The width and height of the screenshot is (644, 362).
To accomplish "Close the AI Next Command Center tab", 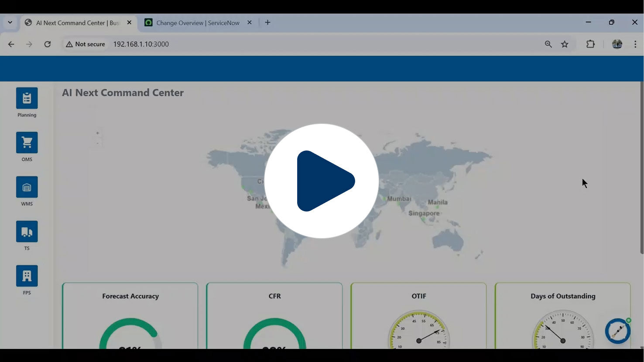I will (x=129, y=23).
